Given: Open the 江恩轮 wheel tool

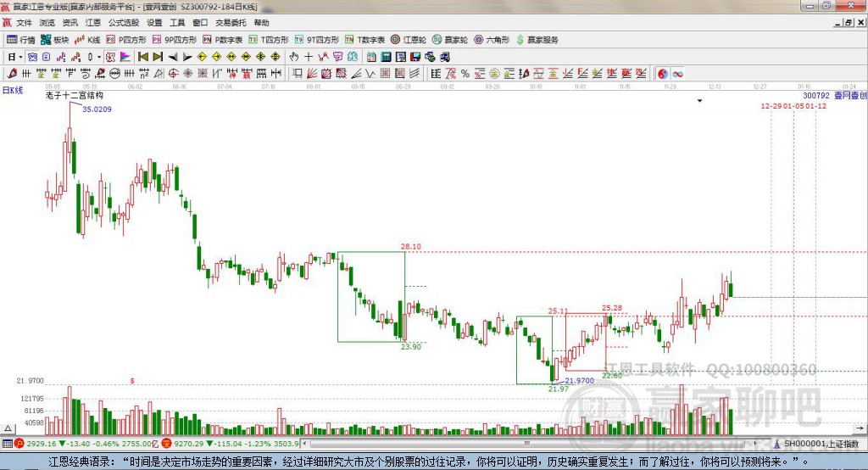Looking at the screenshot, I should tap(409, 40).
